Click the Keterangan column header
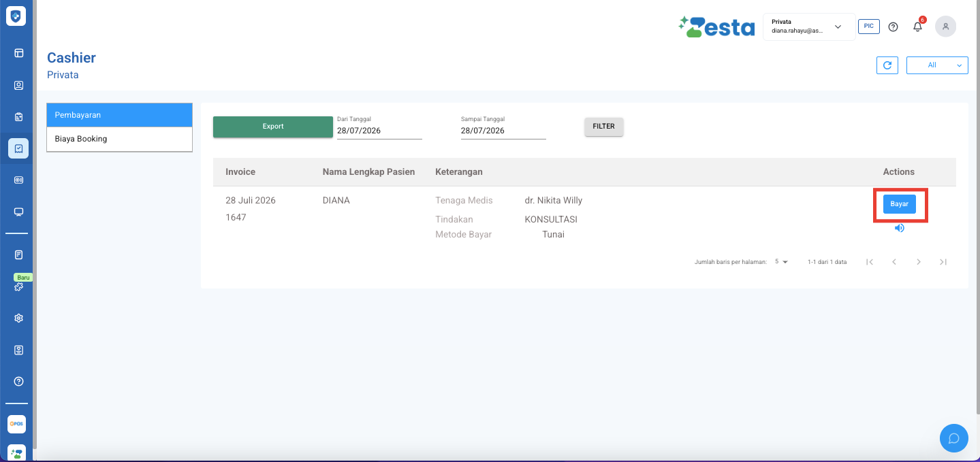 [459, 172]
